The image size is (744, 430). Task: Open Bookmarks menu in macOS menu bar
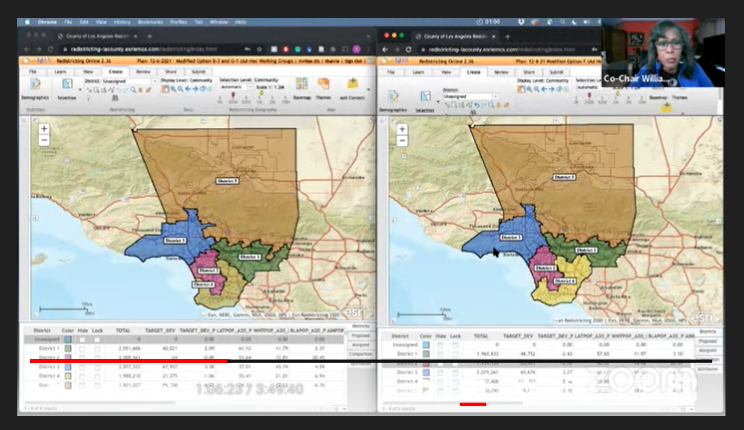coord(150,22)
